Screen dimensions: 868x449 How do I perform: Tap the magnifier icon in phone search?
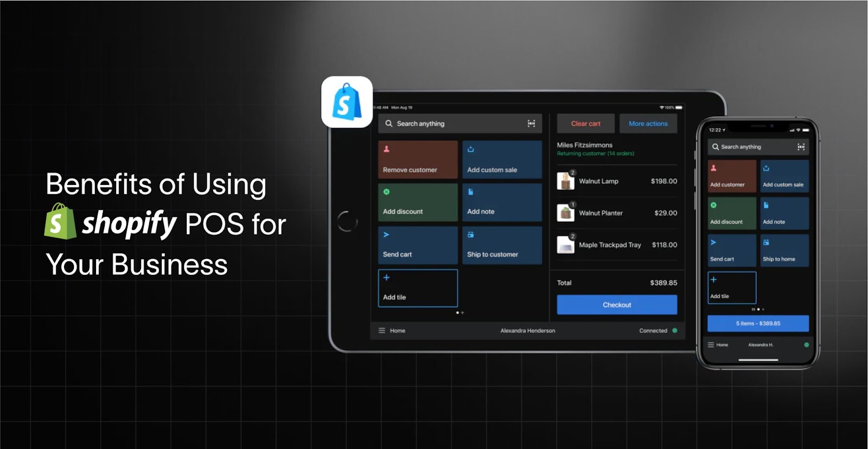(716, 147)
